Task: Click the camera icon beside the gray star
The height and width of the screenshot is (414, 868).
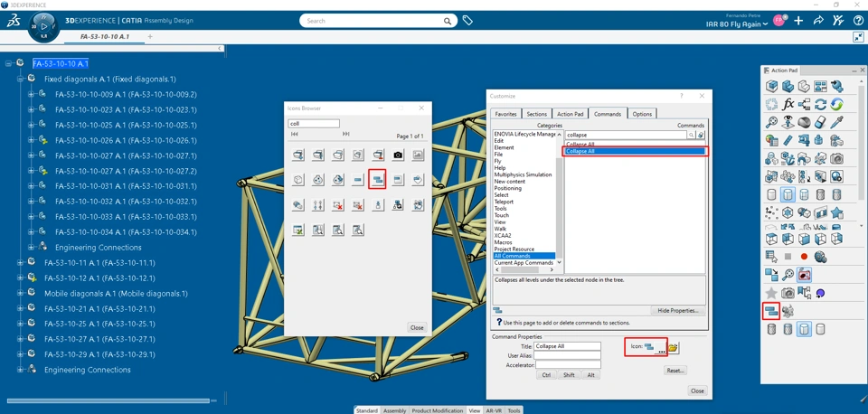Action: pyautogui.click(x=788, y=293)
